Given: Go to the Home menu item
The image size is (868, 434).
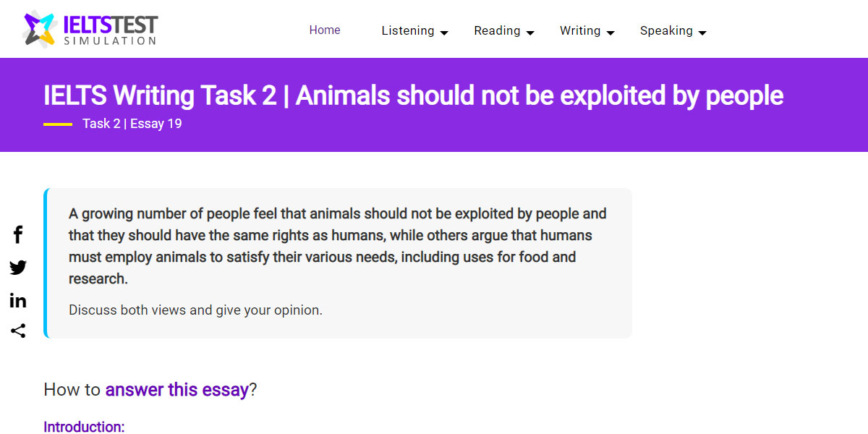Looking at the screenshot, I should (x=325, y=30).
